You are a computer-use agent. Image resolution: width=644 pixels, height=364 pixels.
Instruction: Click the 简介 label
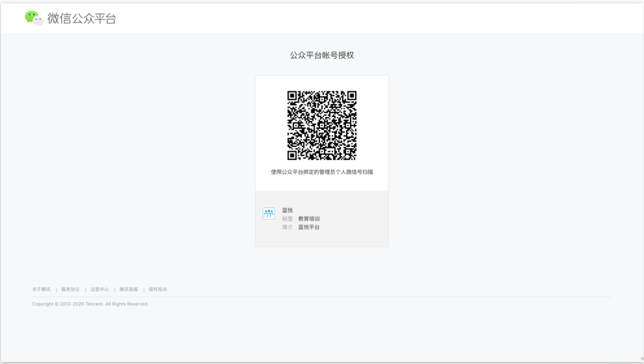(x=287, y=227)
